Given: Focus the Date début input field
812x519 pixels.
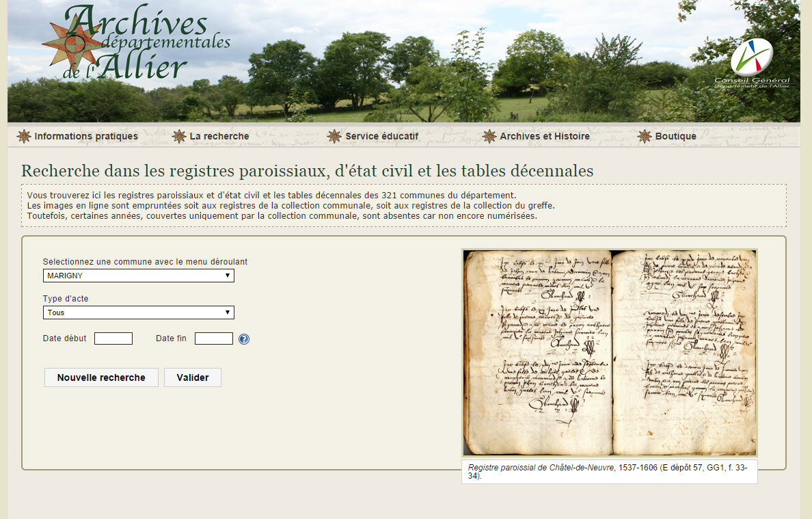Looking at the screenshot, I should (113, 338).
